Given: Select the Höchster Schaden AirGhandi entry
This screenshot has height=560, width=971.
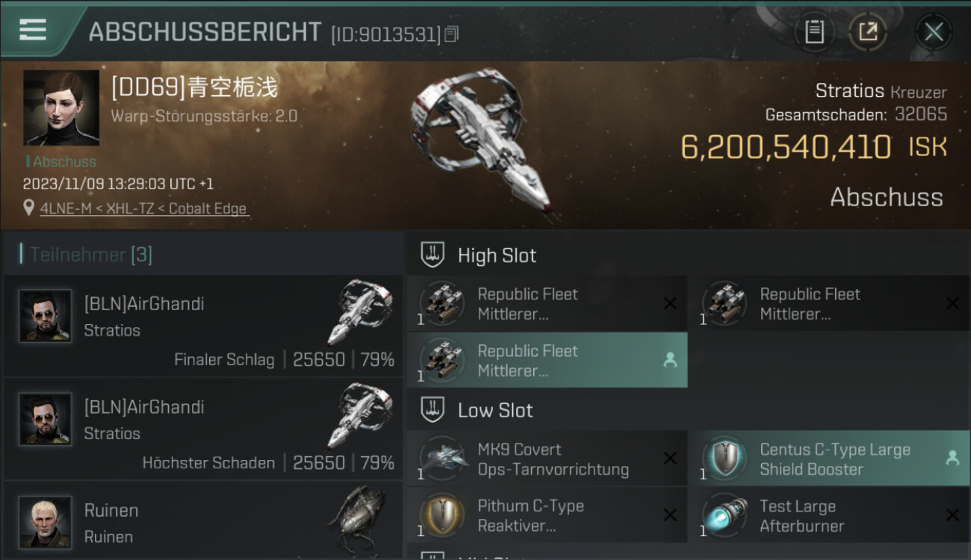Looking at the screenshot, I should tap(202, 429).
